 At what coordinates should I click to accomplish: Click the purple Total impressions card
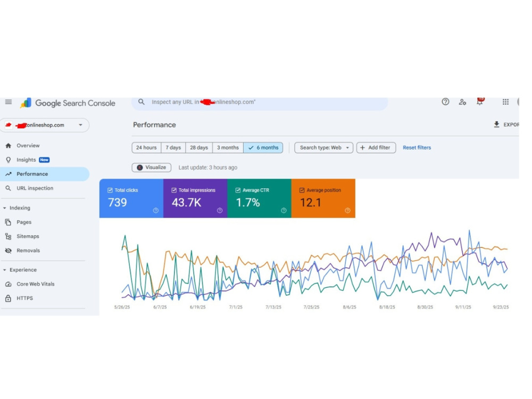tap(195, 198)
